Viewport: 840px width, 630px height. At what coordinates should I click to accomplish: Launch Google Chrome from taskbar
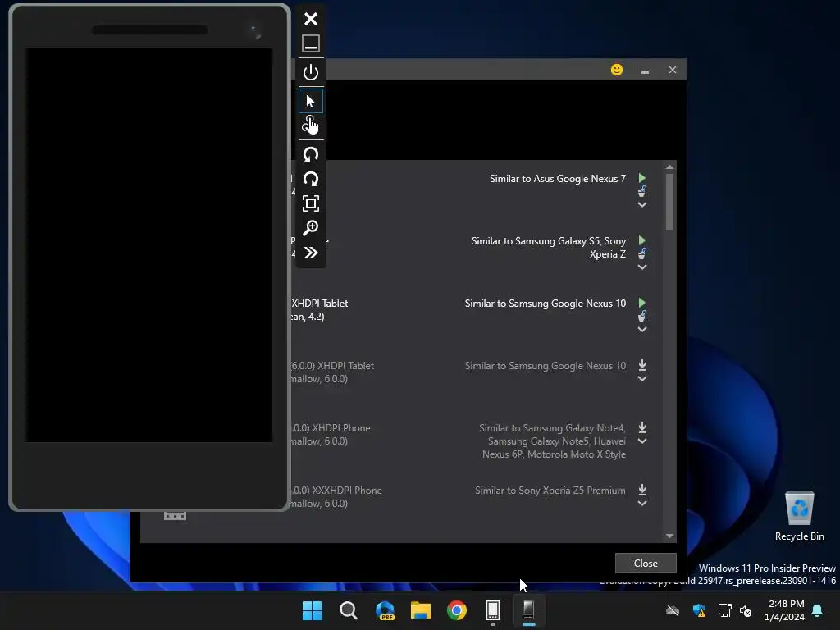[x=457, y=610]
